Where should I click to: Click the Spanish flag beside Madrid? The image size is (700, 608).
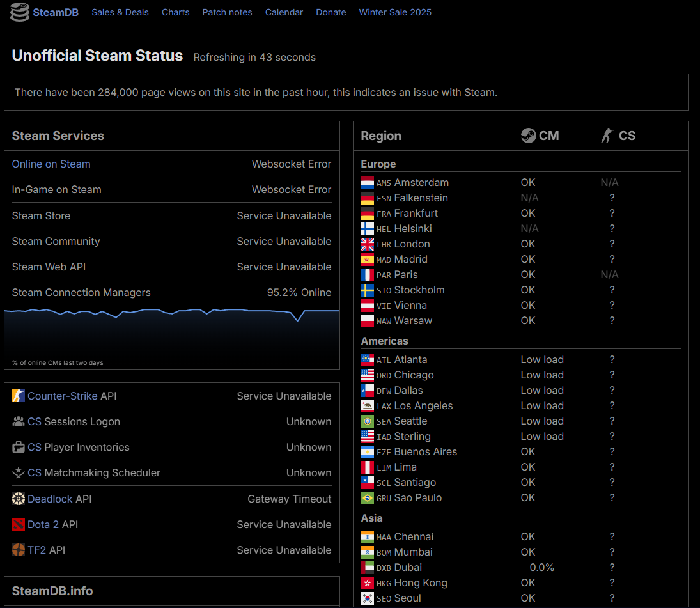368,259
